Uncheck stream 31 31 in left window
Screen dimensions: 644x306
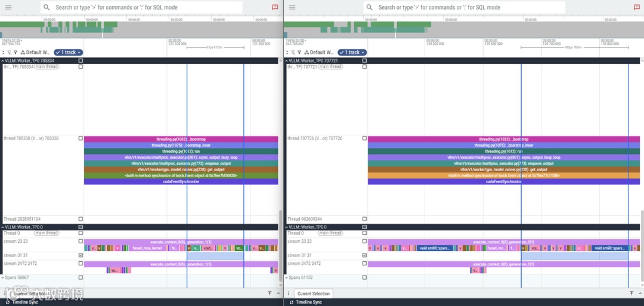point(81,255)
